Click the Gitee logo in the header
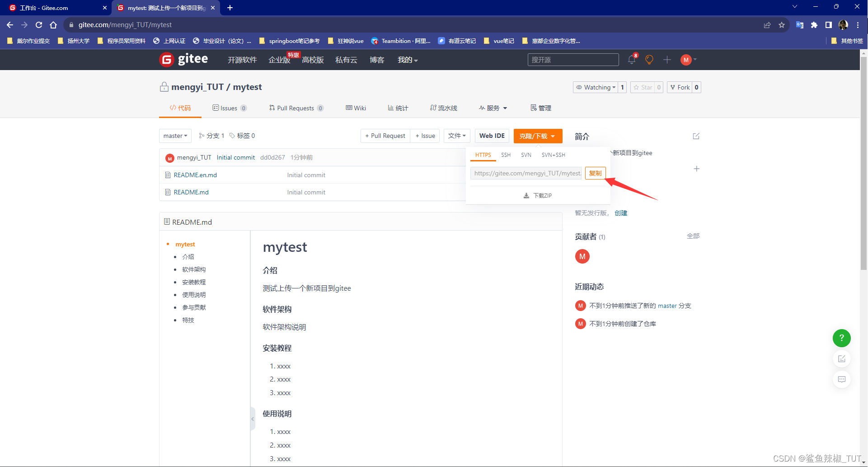868x467 pixels. point(183,59)
